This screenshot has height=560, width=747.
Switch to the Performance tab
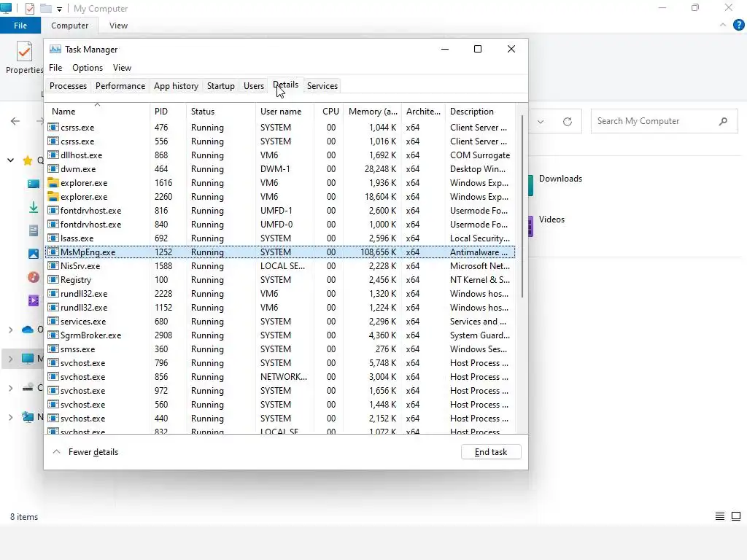click(120, 86)
